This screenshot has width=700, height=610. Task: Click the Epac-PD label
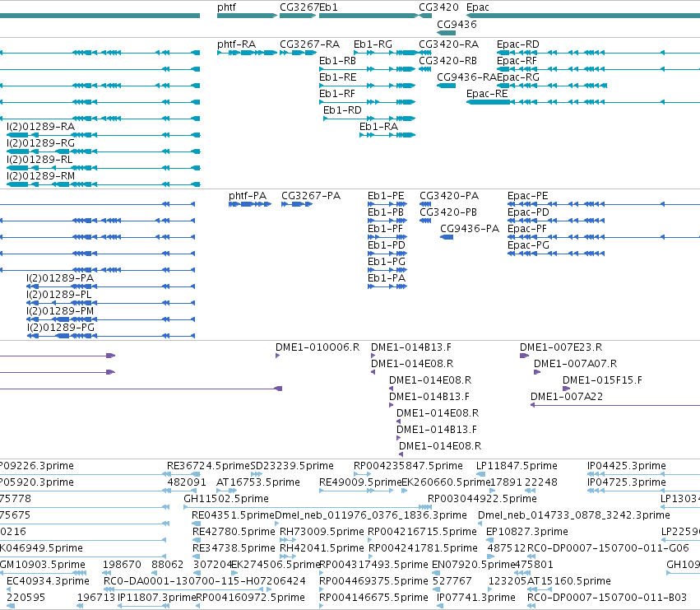pos(528,212)
